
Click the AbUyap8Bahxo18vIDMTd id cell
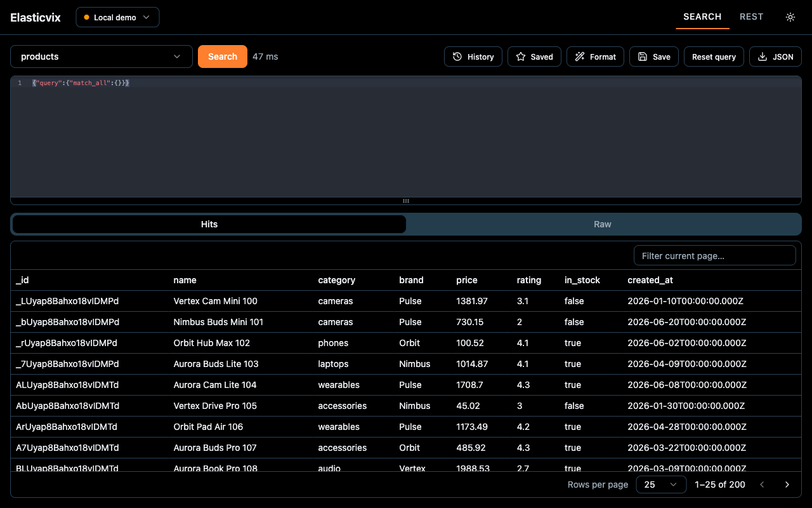(x=67, y=406)
